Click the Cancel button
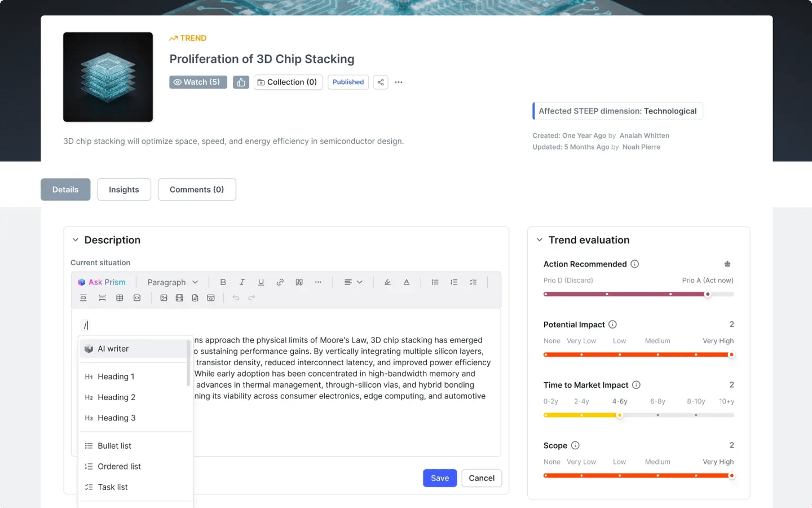 coord(482,478)
